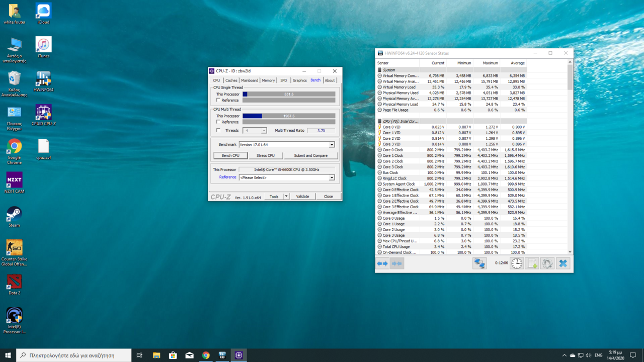The image size is (644, 362).
Task: Select the cpuz.cvf file on the desktop
Action: [43, 149]
